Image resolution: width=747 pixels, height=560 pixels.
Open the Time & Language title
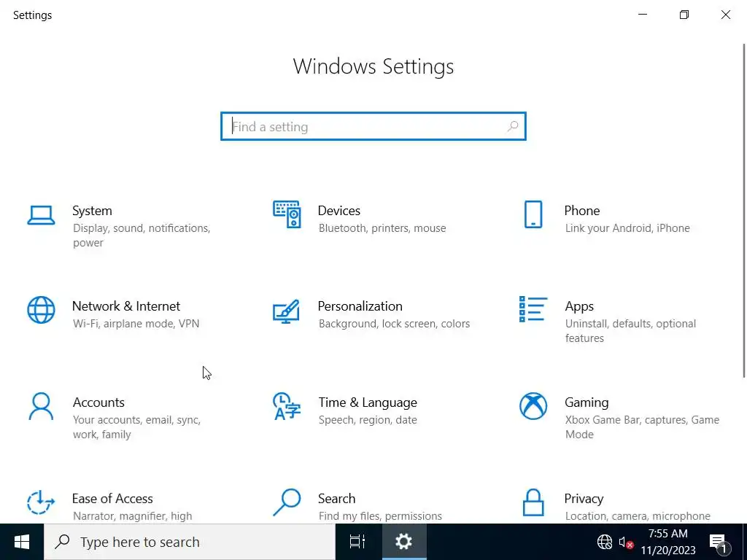point(368,402)
